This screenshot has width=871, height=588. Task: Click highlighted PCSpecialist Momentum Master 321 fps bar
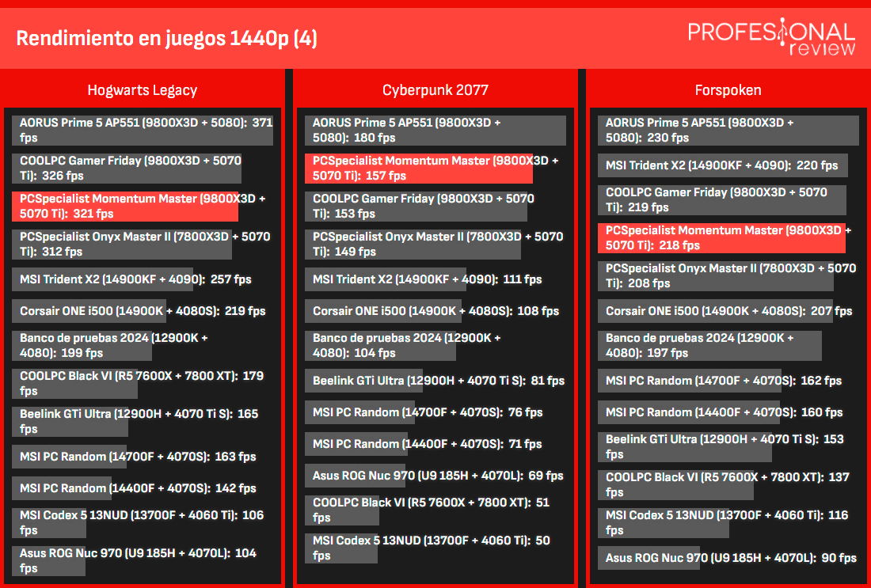tap(125, 206)
